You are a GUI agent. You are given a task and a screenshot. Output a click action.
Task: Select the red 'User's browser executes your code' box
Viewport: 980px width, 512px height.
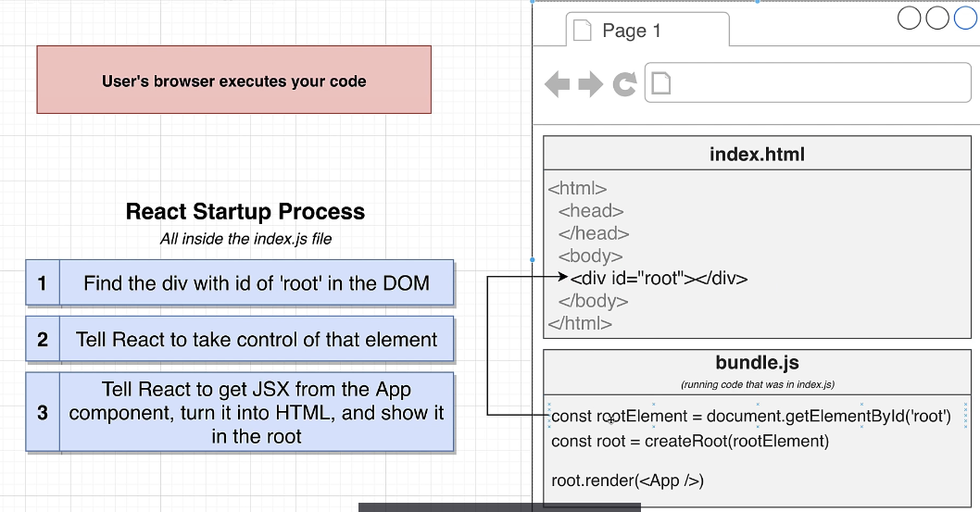click(233, 80)
